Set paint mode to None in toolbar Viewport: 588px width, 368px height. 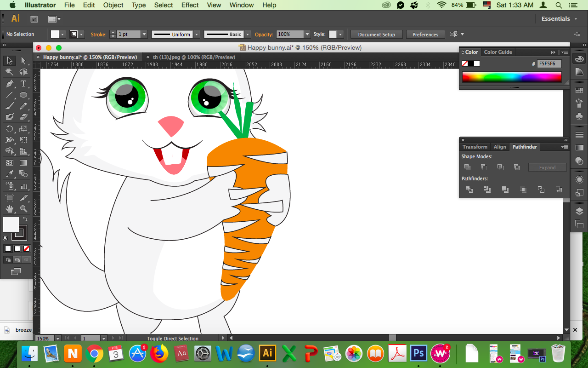26,249
